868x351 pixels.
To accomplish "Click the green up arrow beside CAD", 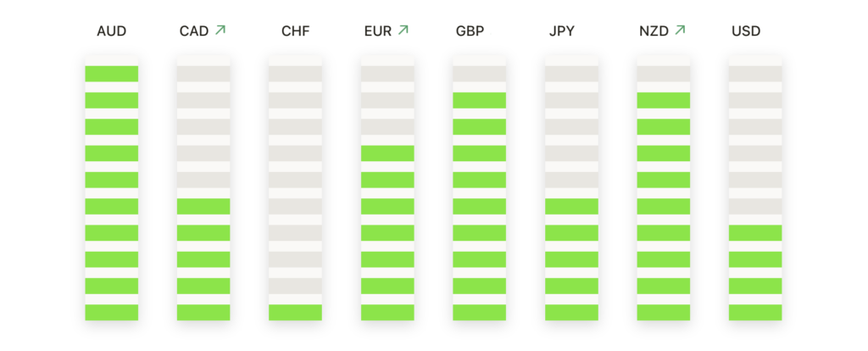I will tap(220, 30).
